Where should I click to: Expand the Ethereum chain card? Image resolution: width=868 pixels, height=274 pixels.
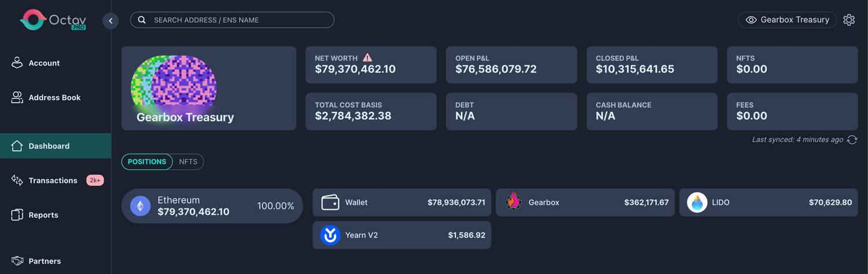(x=212, y=206)
